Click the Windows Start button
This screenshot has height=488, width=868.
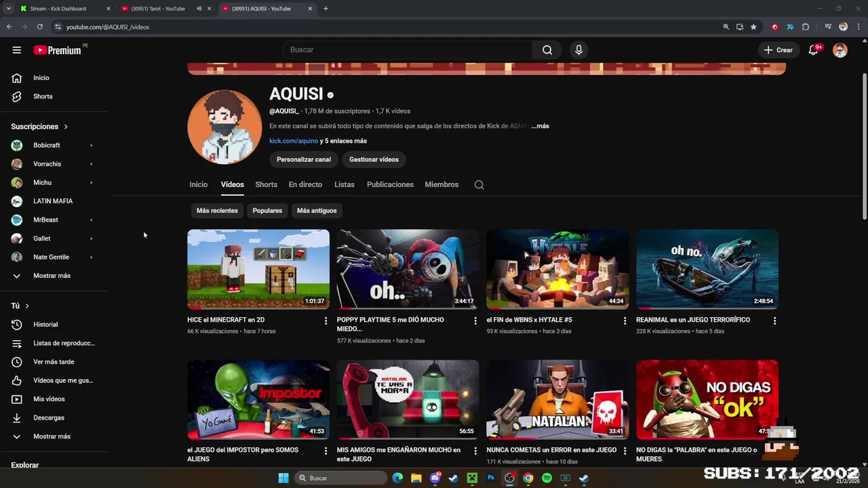point(283,478)
